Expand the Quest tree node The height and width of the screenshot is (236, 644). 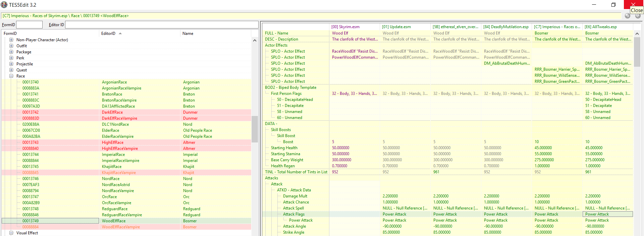pyautogui.click(x=11, y=70)
